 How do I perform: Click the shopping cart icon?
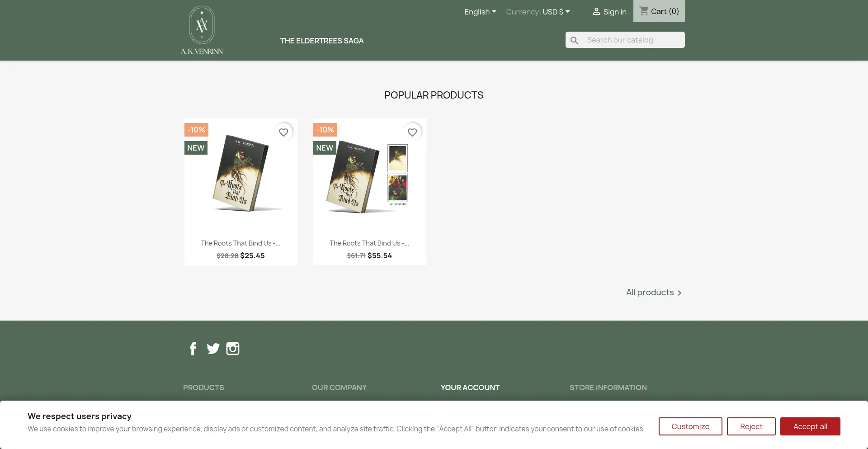coord(644,11)
